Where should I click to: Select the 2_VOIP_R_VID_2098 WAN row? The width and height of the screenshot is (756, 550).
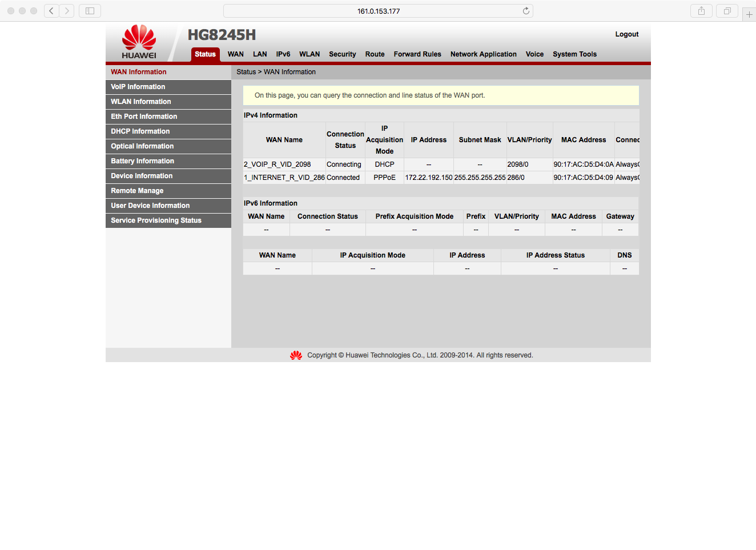coord(278,164)
